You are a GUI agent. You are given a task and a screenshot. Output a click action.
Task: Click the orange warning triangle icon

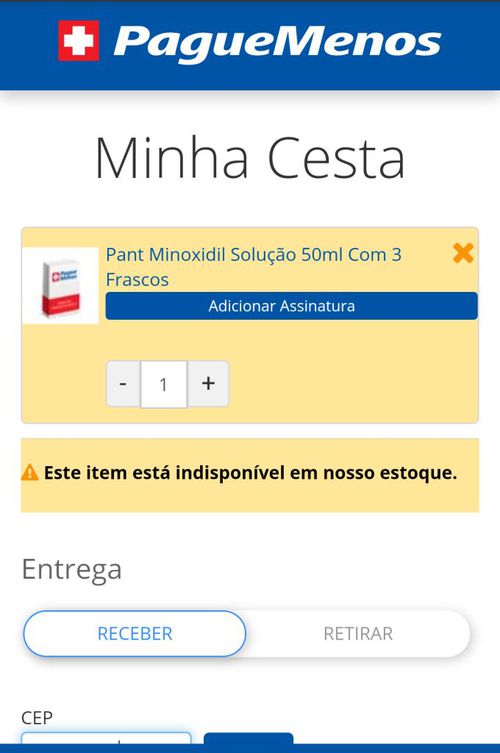(x=30, y=473)
